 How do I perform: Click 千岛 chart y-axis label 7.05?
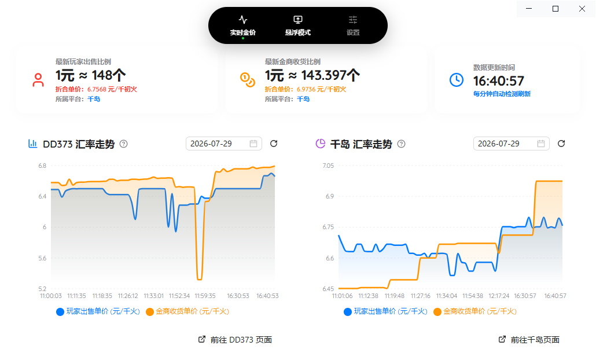click(328, 166)
